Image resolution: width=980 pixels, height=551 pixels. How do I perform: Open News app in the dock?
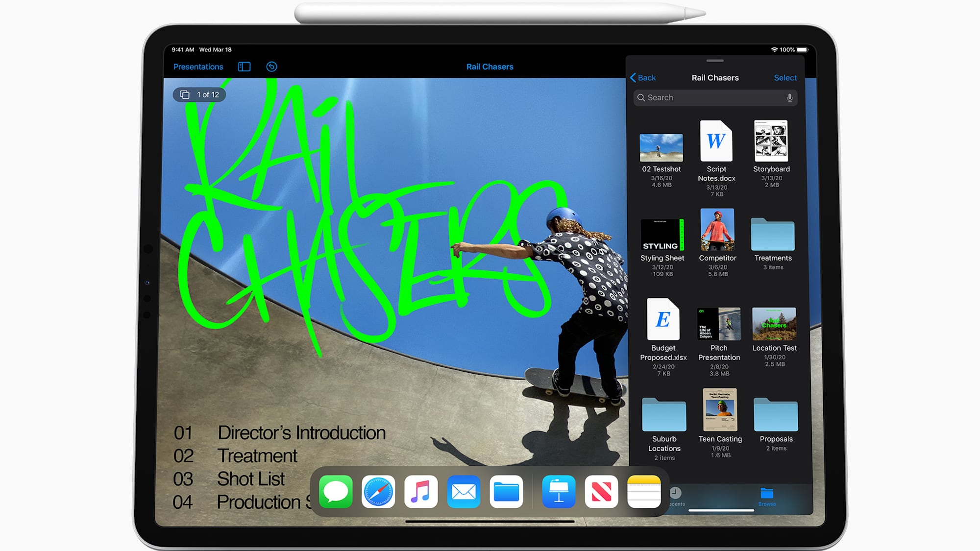pyautogui.click(x=601, y=491)
